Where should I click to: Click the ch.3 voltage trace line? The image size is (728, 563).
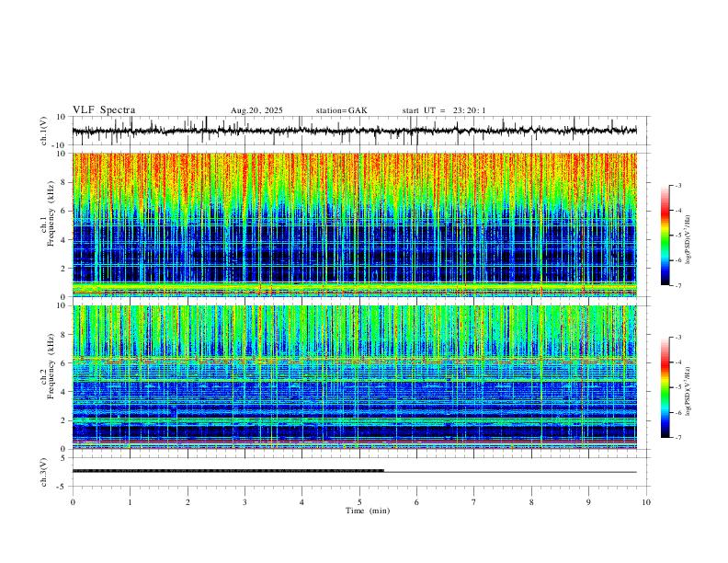coord(354,472)
